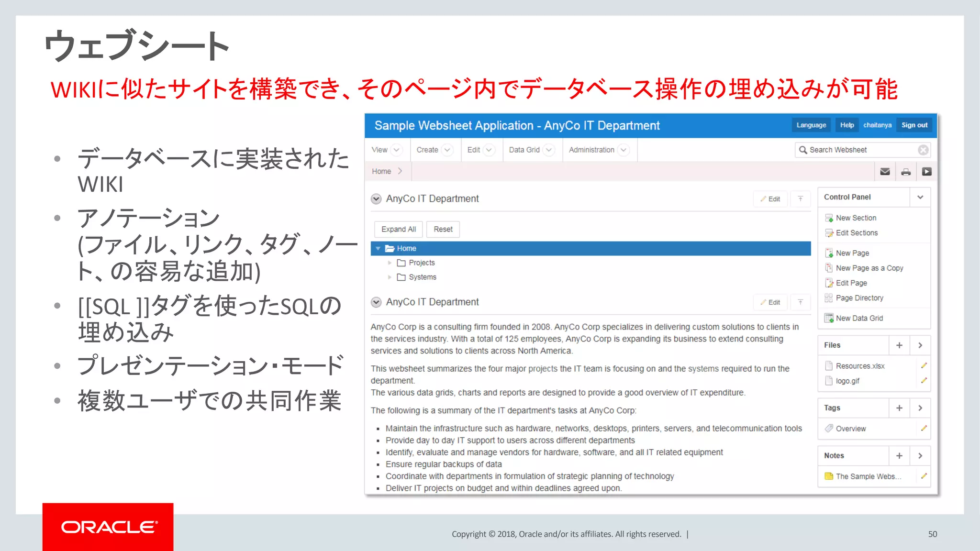
Task: Click the Projects folder icon
Action: click(401, 263)
